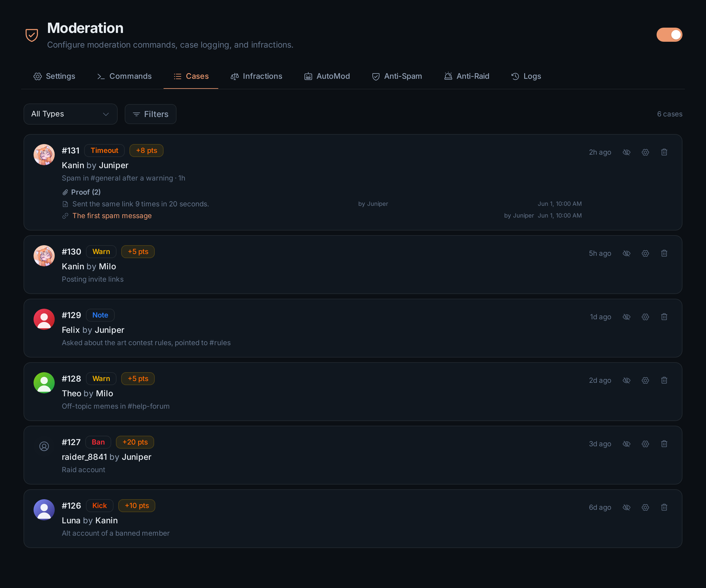Viewport: 706px width, 588px height.
Task: Hide case #128 with the eye icon
Action: pos(626,380)
